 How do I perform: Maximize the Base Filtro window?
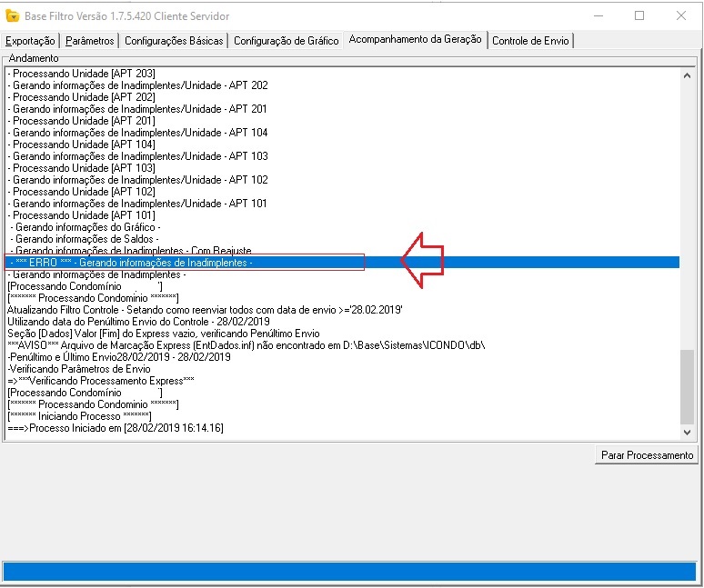click(x=639, y=15)
